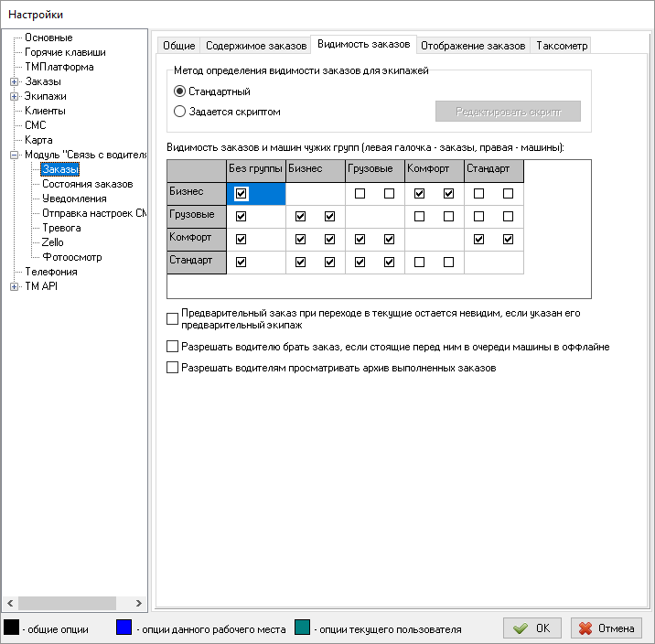Collapse the Модуль "Связь с водителями" node
This screenshot has width=655, height=644.
click(x=14, y=155)
